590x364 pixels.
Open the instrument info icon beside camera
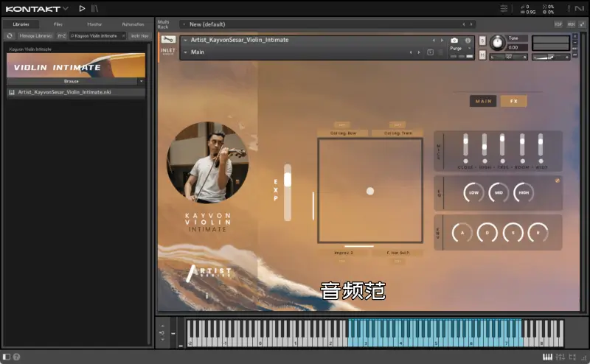click(x=468, y=41)
